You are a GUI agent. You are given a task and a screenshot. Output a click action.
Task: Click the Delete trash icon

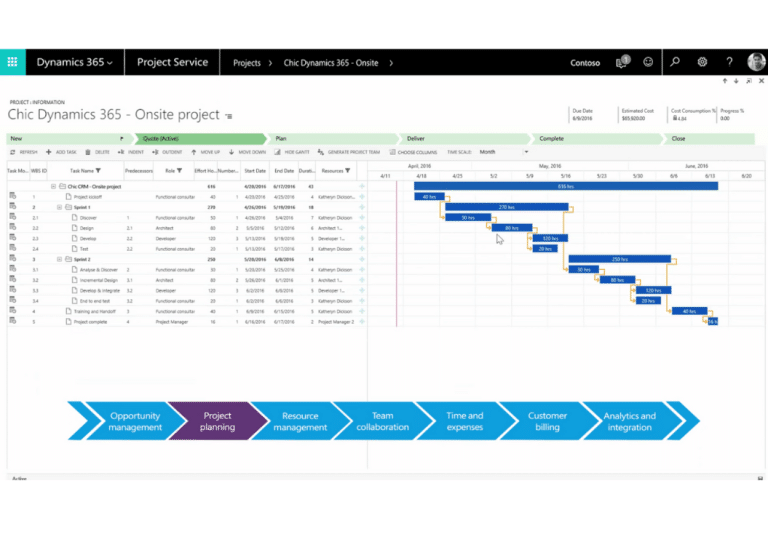88,152
